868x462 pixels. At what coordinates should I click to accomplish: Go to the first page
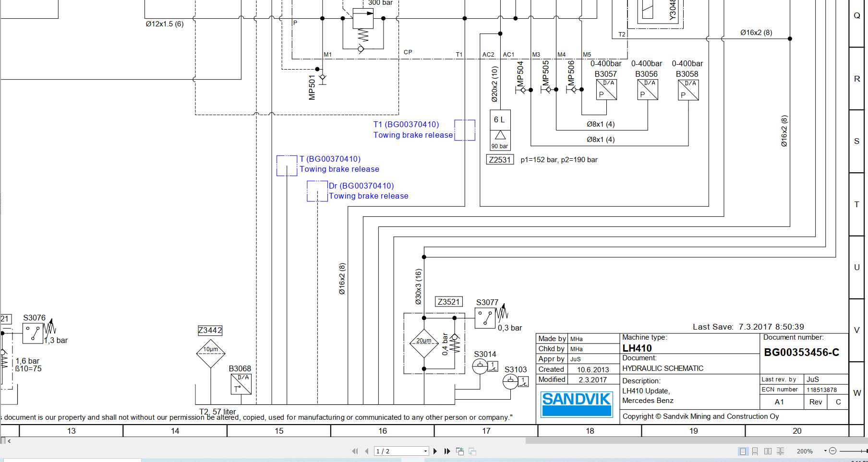pos(355,451)
